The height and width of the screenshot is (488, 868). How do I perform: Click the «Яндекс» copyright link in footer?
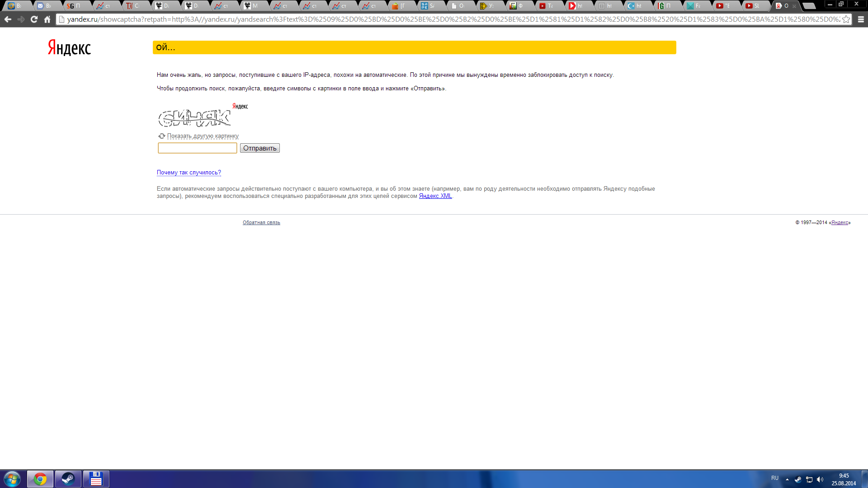point(840,222)
